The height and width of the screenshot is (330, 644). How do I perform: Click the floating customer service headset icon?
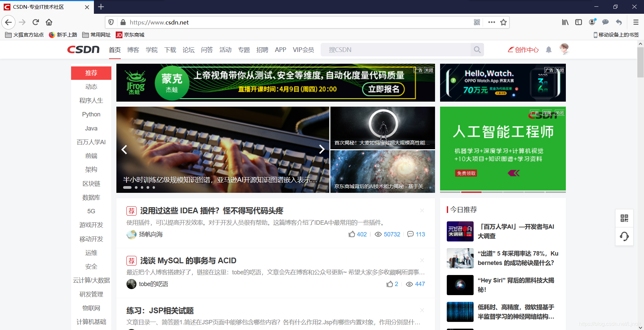(624, 236)
